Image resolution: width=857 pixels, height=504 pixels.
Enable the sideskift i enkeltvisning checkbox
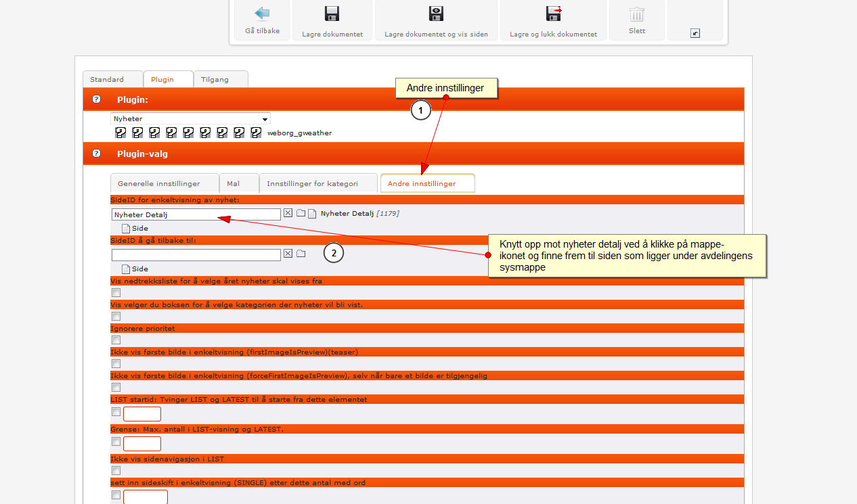[116, 495]
